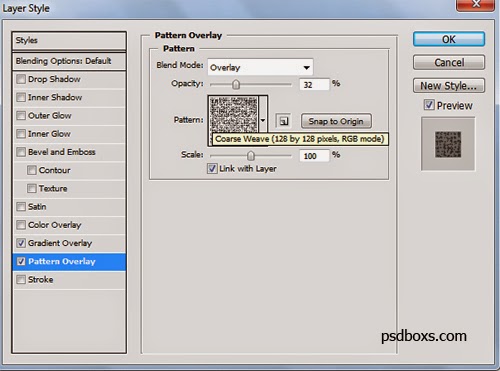Enable the Stroke checkbox

(21, 279)
